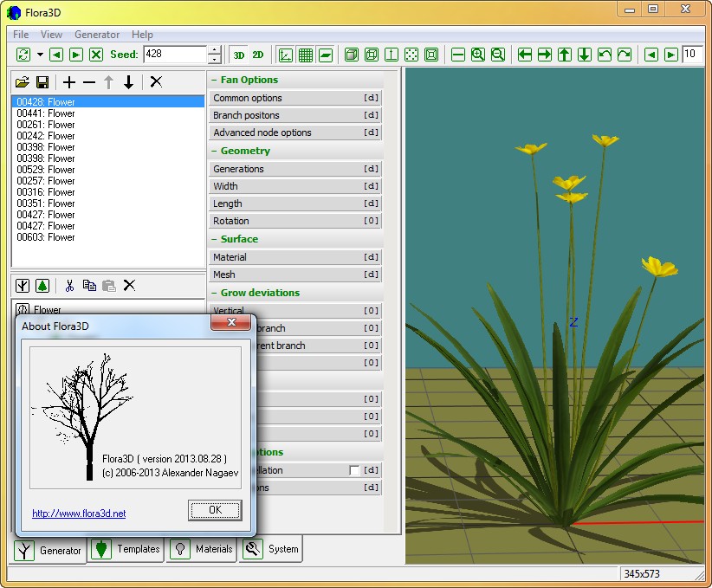
Task: Switch to the Templates tab
Action: pos(126,549)
